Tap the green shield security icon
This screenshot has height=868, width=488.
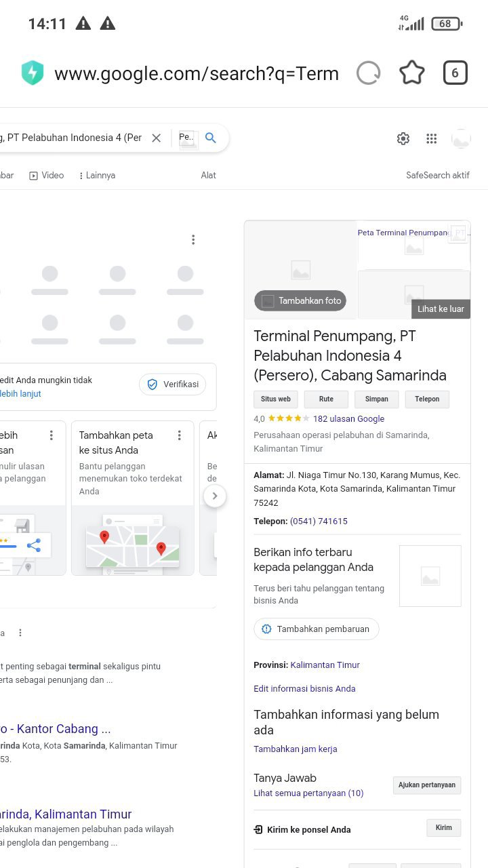33,73
